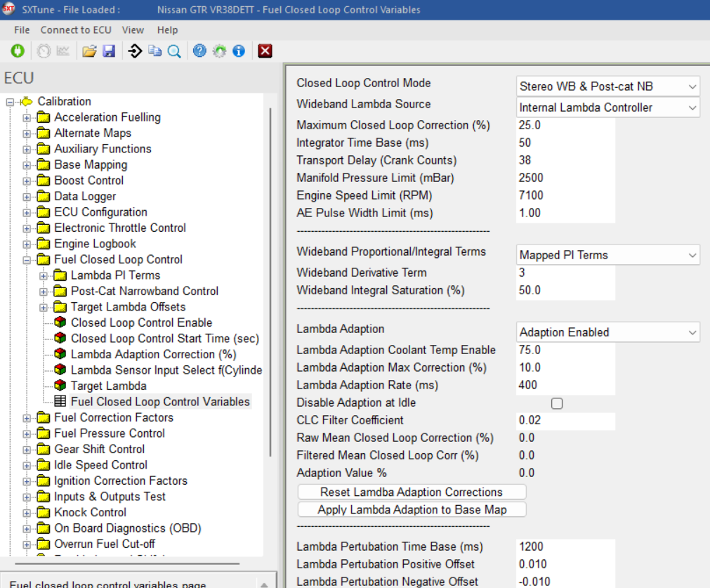Collapse the Calibration root node
Image resolution: width=710 pixels, height=588 pixels.
pos(10,102)
